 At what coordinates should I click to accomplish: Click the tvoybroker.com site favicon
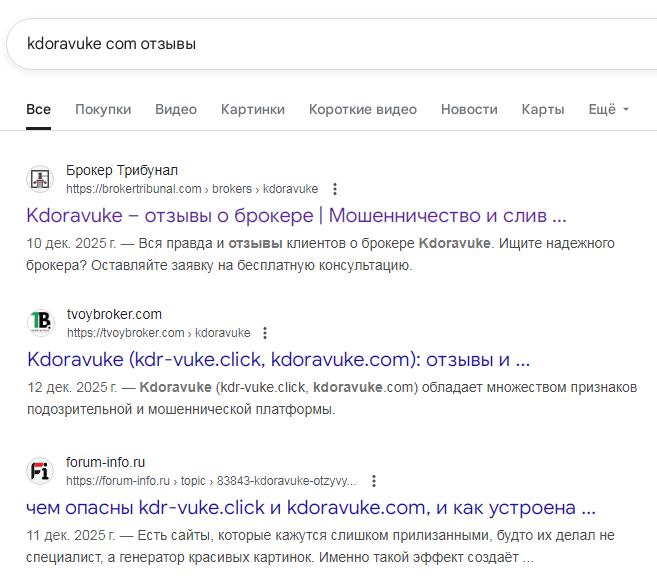point(40,324)
